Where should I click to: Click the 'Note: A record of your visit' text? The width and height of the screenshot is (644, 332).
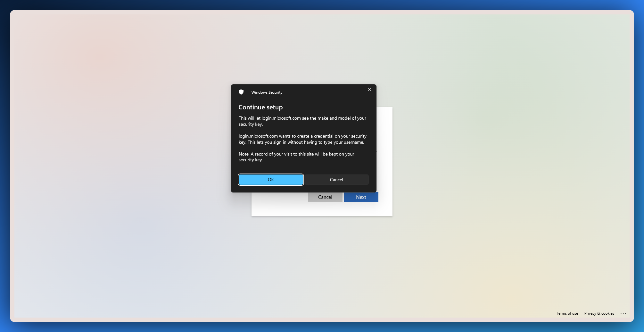296,157
